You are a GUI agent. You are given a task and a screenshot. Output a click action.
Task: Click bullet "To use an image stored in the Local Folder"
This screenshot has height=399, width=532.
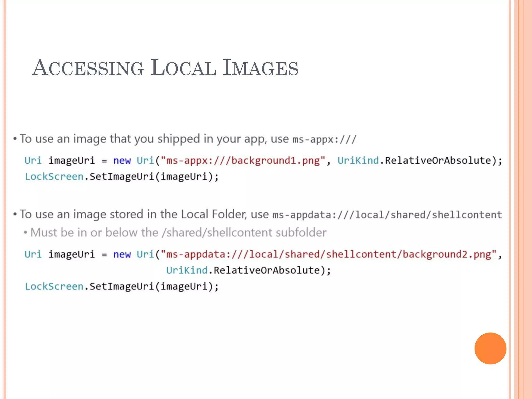pyautogui.click(x=133, y=214)
